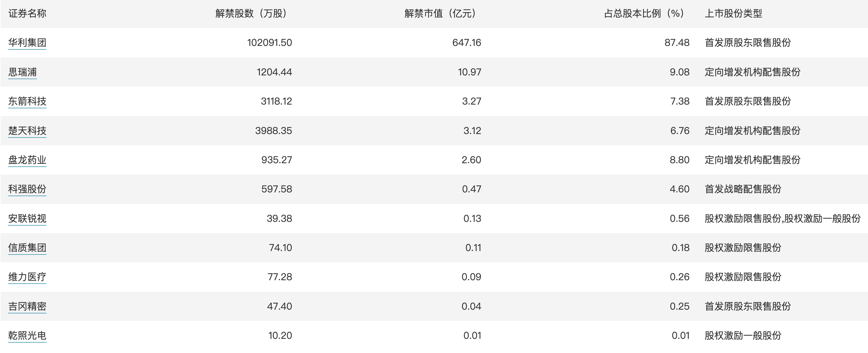Select 首发原股东限售股份 in the 吉冈精密 row
Viewport: 868px width, 353px height.
coord(748,306)
